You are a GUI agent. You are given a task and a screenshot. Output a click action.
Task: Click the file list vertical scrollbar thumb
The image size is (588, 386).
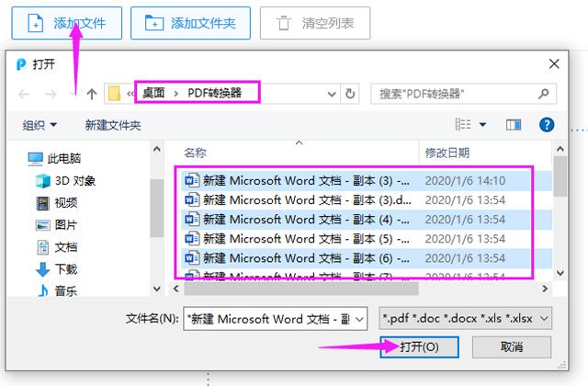[x=560, y=177]
